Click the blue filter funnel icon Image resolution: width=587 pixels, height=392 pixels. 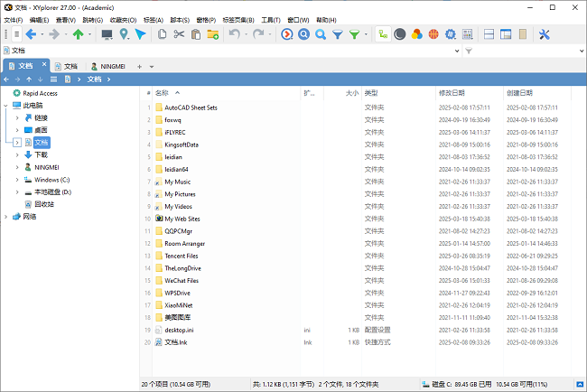(337, 34)
